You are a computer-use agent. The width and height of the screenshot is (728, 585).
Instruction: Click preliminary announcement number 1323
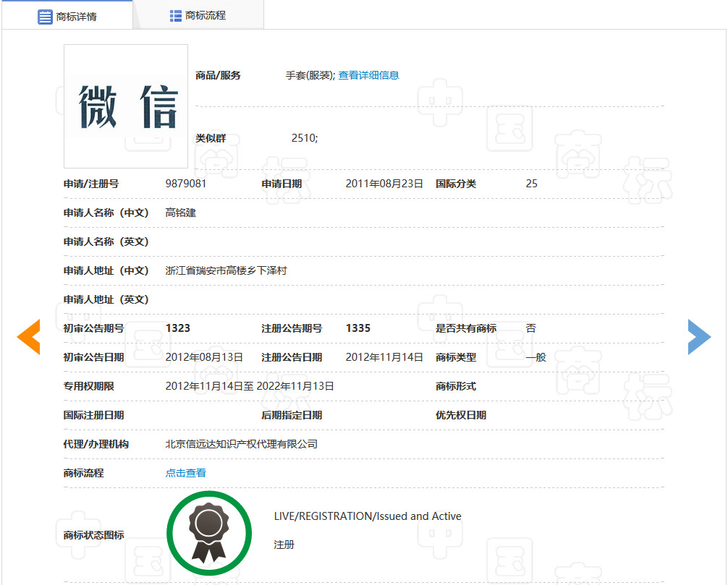(x=178, y=328)
